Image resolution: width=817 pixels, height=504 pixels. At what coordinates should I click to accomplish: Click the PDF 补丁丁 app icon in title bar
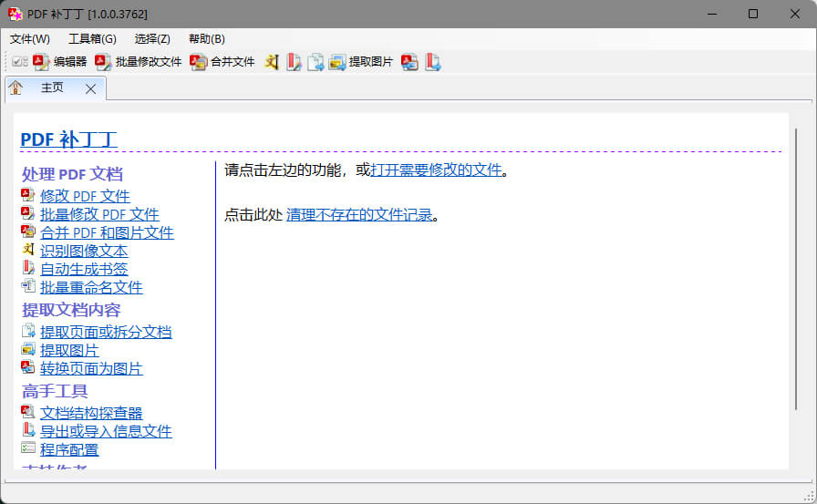pyautogui.click(x=16, y=14)
